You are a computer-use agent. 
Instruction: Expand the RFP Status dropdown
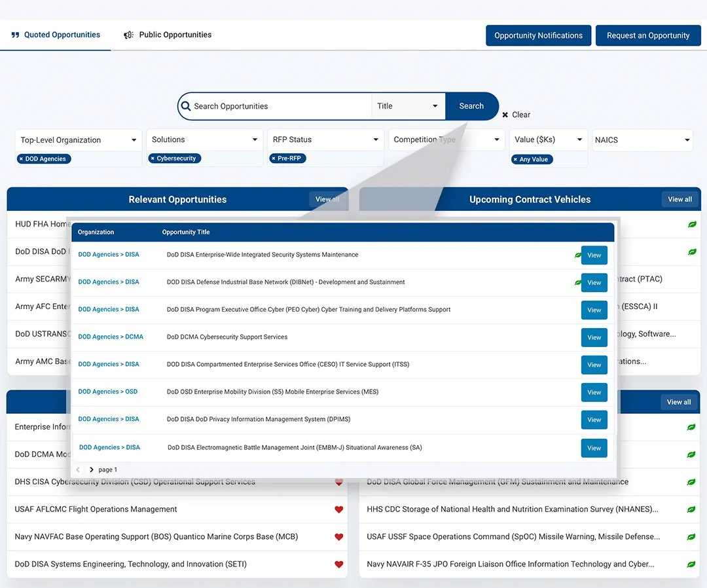click(x=325, y=139)
